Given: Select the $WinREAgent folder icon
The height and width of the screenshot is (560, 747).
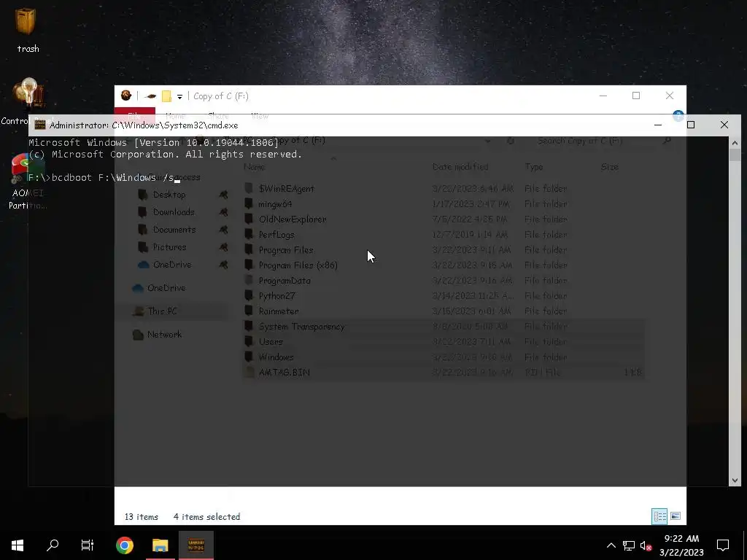Looking at the screenshot, I should (x=249, y=188).
